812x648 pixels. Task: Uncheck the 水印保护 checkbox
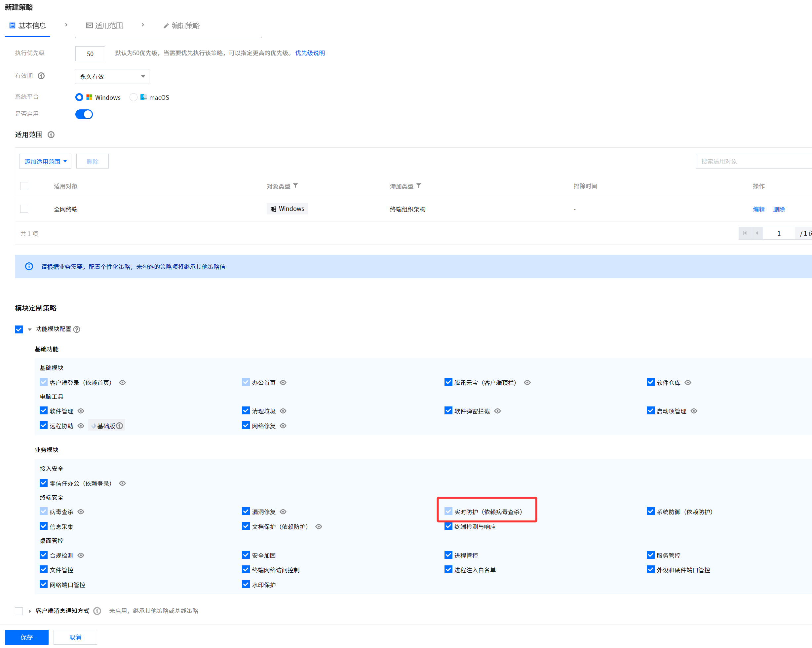click(246, 584)
